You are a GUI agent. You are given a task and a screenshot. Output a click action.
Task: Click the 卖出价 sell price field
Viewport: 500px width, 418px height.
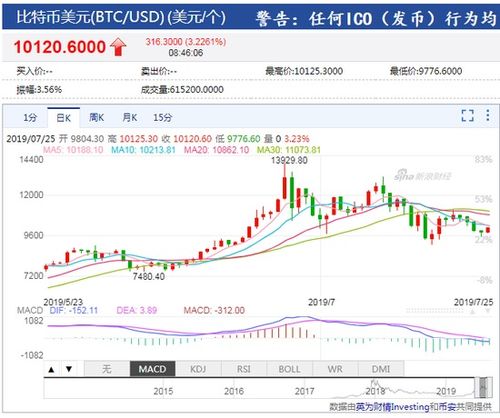[x=159, y=71]
